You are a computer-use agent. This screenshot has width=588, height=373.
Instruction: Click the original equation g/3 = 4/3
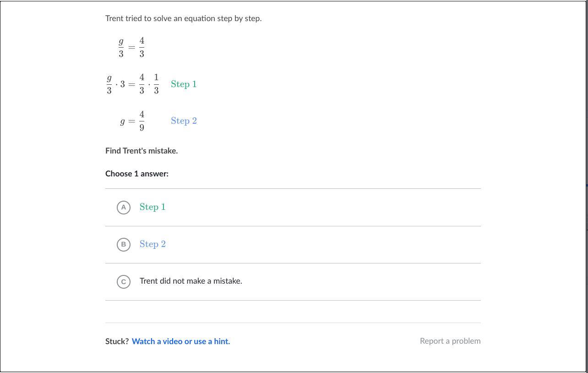pos(131,47)
